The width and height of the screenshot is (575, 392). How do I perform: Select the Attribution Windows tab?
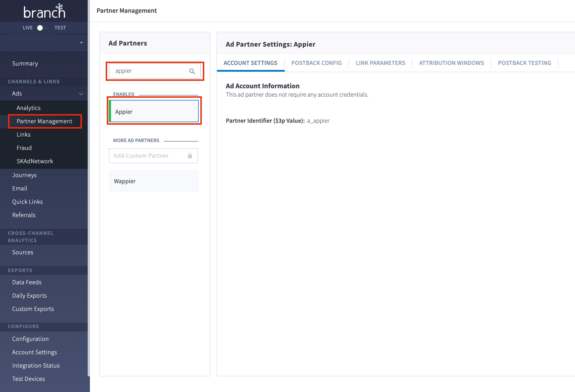click(451, 63)
